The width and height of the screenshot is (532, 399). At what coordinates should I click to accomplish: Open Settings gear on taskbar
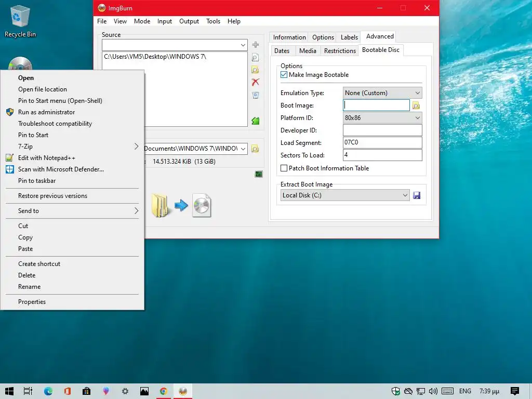[x=125, y=391]
